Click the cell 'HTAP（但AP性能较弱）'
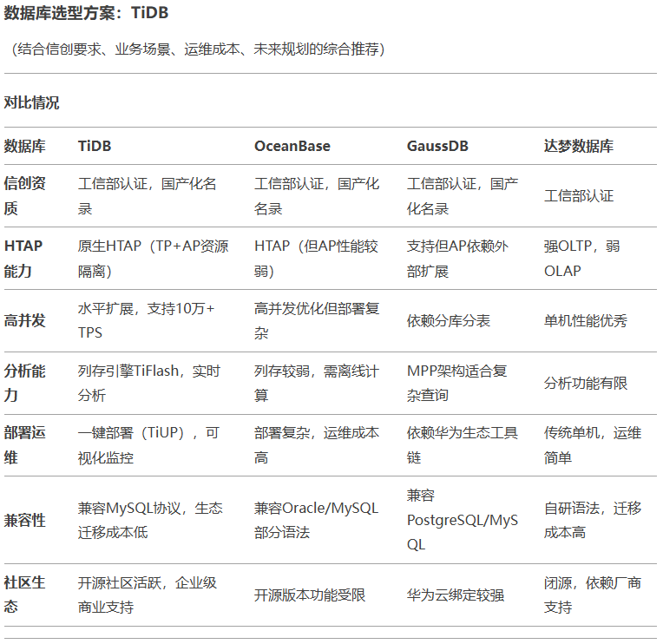The image size is (663, 644). 316,259
